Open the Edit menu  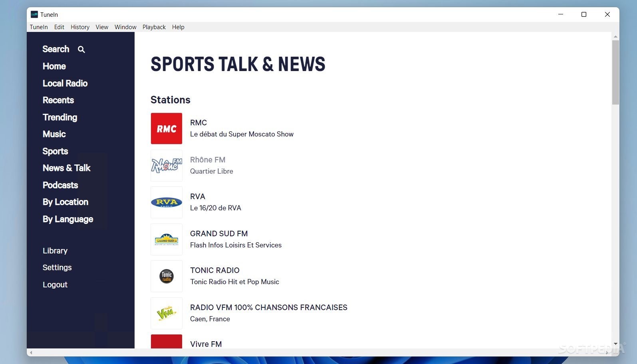(59, 27)
